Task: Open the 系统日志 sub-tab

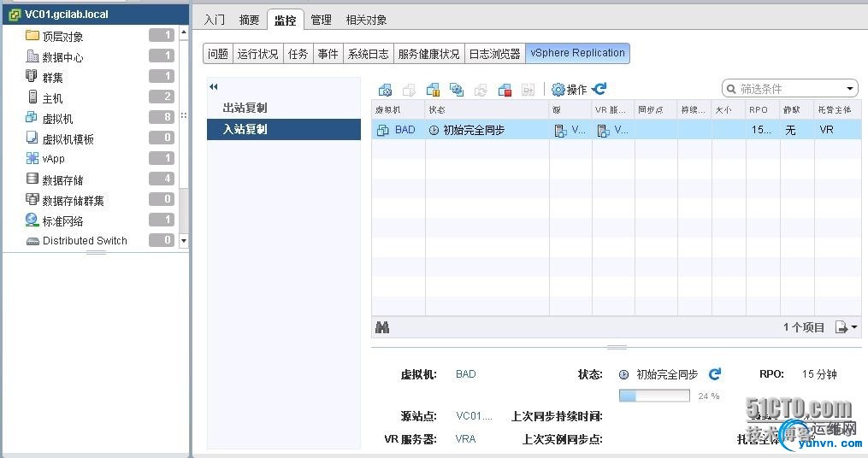Action: pos(368,54)
